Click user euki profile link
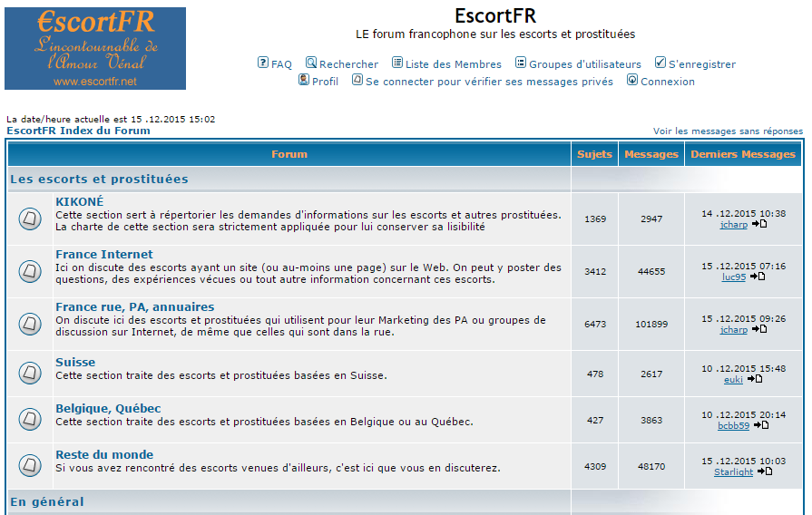The image size is (812, 515). pyautogui.click(x=733, y=379)
